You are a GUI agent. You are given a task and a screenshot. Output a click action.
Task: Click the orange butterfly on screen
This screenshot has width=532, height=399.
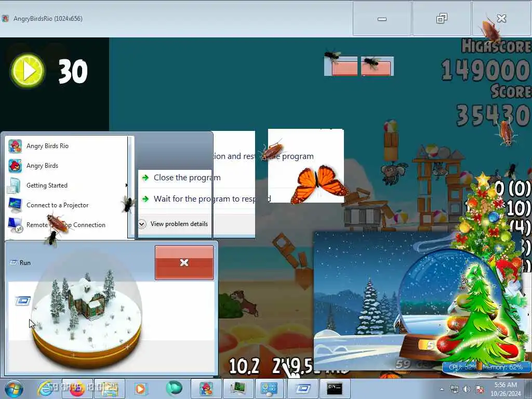pyautogui.click(x=318, y=184)
